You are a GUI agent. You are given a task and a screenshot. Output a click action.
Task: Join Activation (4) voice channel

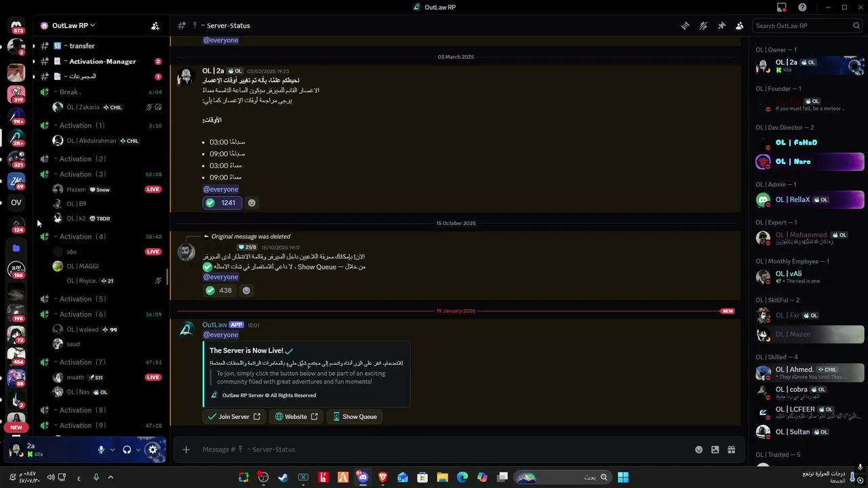(99, 237)
